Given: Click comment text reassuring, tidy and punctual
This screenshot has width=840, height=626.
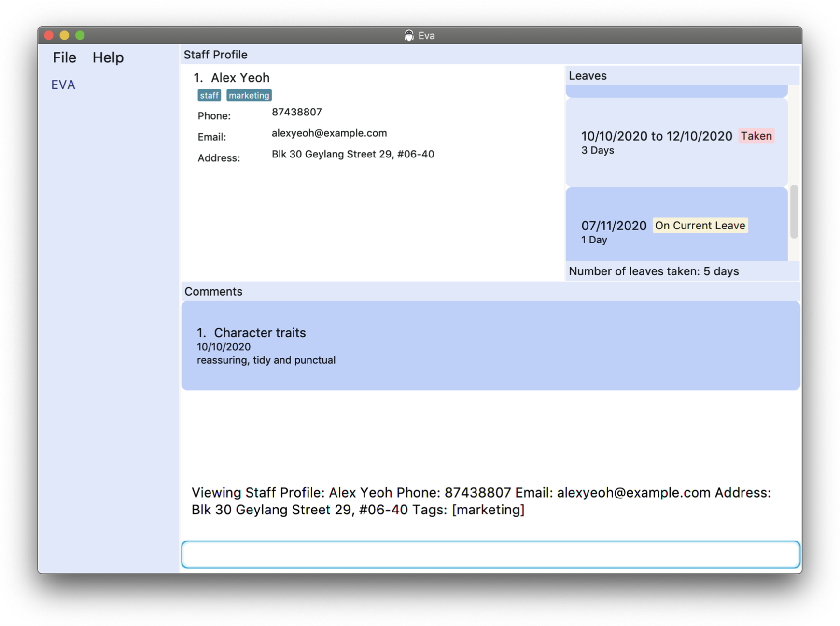Looking at the screenshot, I should pyautogui.click(x=266, y=360).
